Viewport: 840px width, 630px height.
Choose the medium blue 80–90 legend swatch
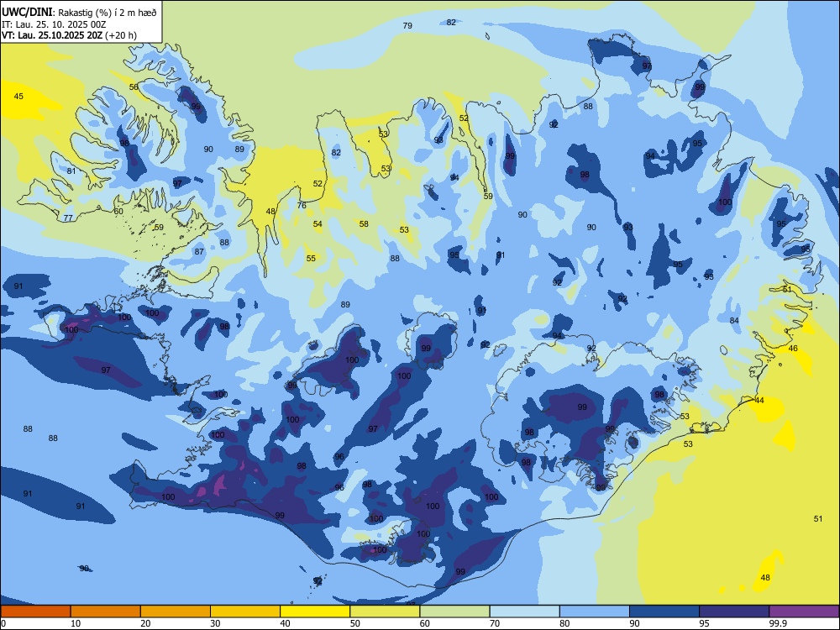pyautogui.click(x=595, y=612)
